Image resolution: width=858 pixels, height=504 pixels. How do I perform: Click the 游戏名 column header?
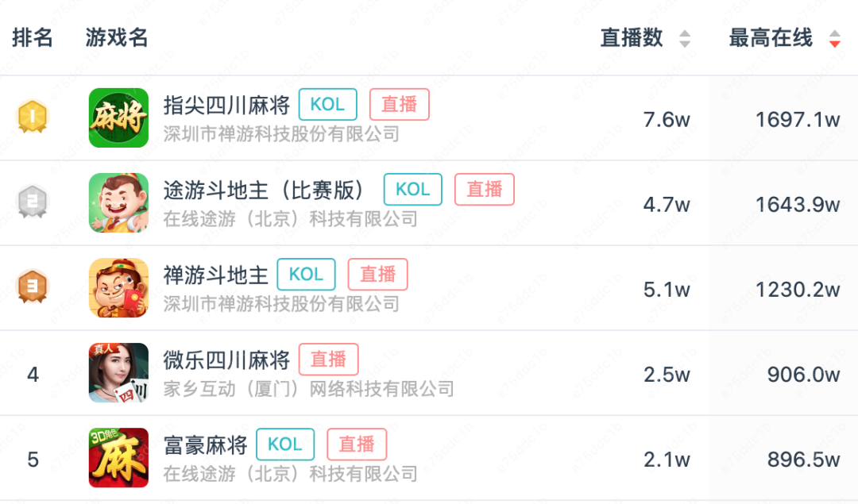pos(117,38)
